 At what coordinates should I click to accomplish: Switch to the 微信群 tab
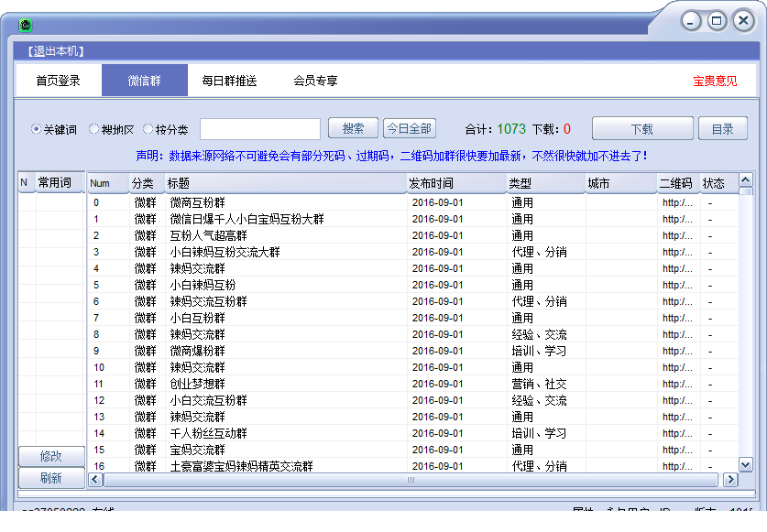pos(144,81)
